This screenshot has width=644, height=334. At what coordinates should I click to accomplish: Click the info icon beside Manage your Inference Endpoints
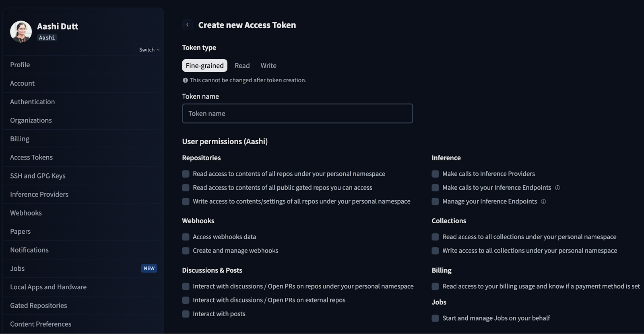click(x=543, y=201)
